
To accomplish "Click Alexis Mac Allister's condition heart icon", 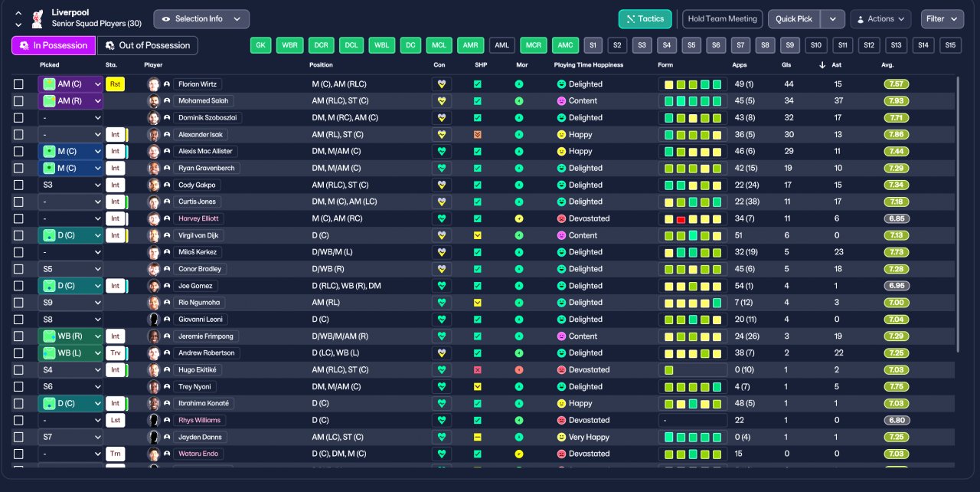I will 442,152.
